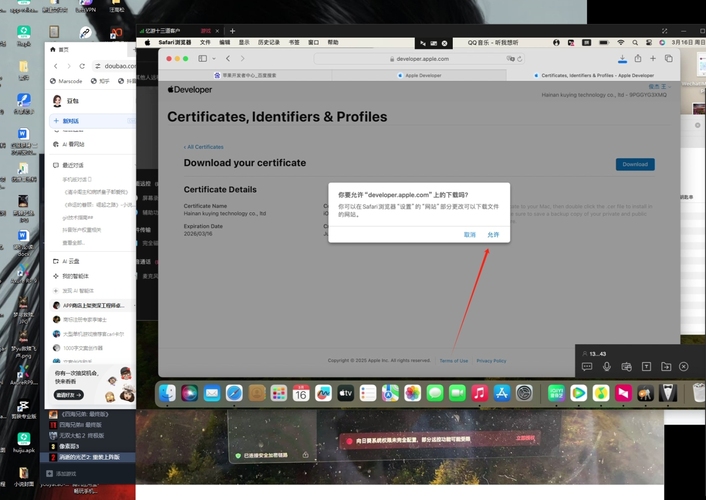Open Mail from the Dock

tap(212, 393)
